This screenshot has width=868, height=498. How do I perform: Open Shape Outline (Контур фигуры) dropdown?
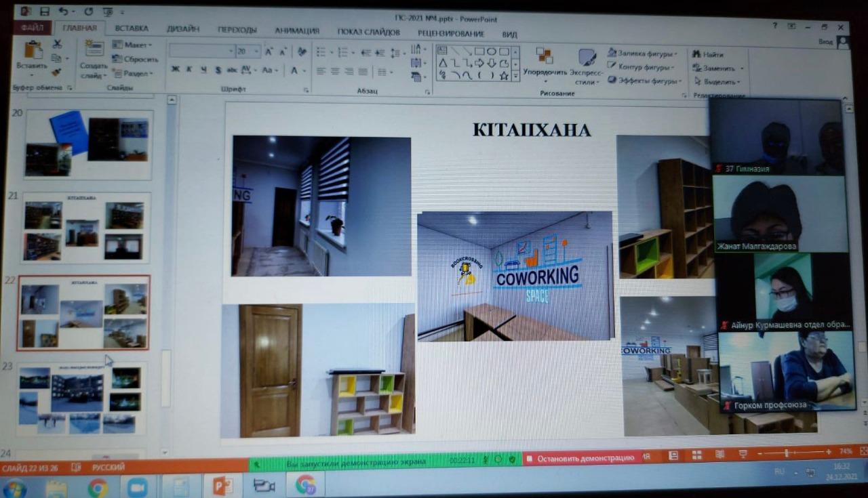641,66
